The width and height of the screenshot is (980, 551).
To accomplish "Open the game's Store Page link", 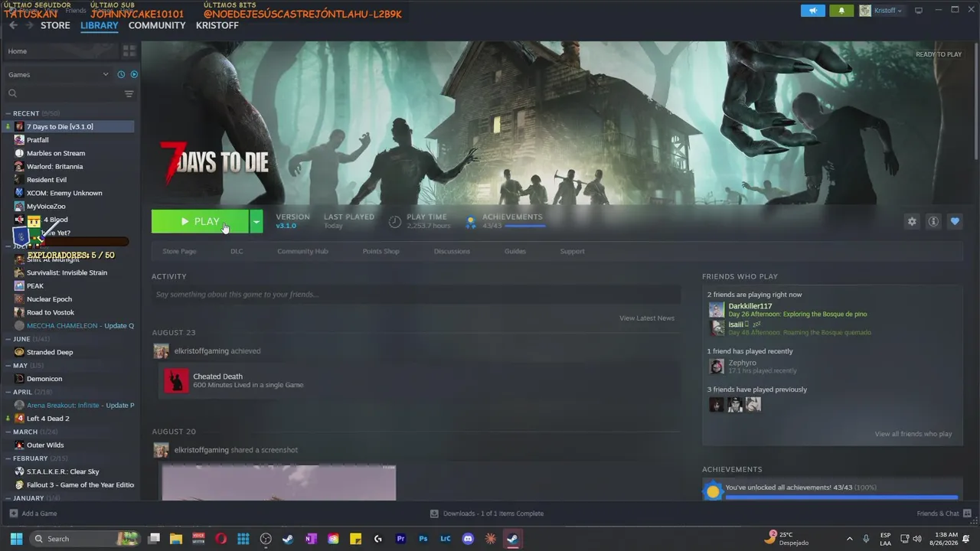I will click(x=179, y=251).
